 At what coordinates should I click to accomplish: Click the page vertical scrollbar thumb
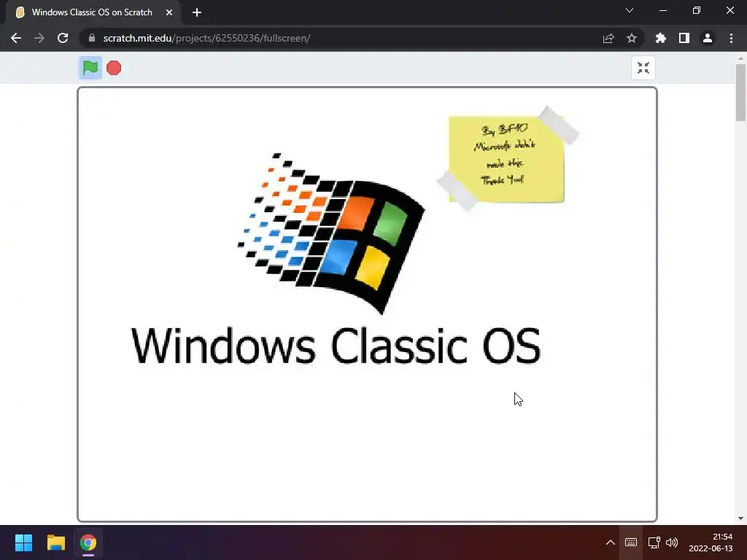point(740,93)
